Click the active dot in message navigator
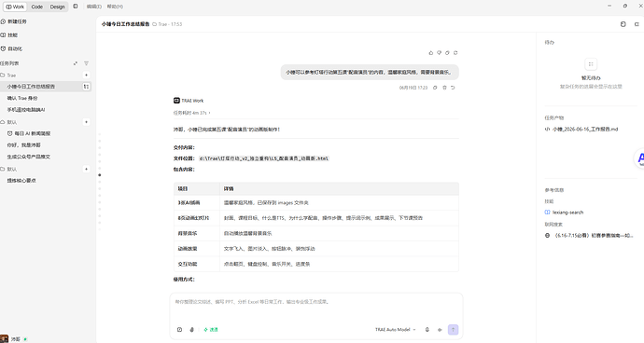 pyautogui.click(x=99, y=175)
